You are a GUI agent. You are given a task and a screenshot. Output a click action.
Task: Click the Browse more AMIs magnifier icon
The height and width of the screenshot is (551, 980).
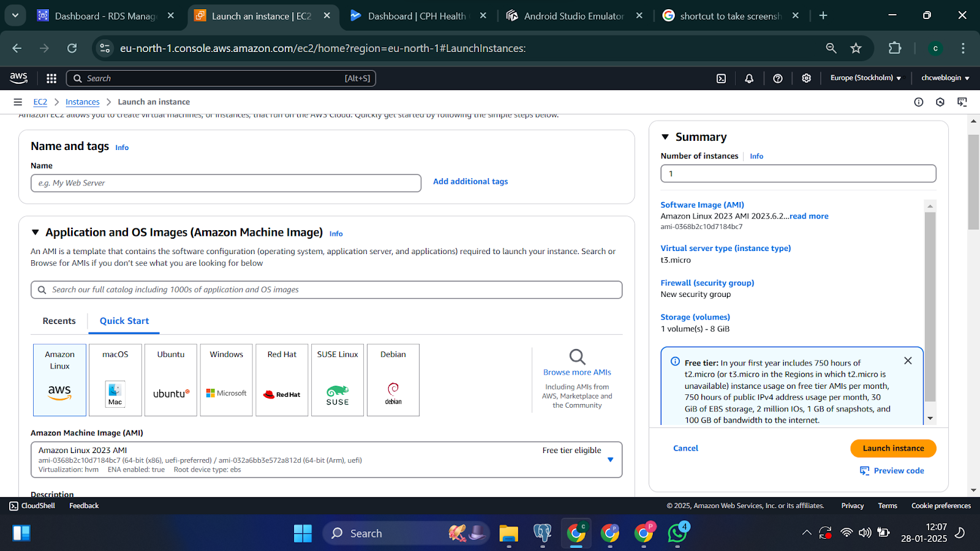577,356
